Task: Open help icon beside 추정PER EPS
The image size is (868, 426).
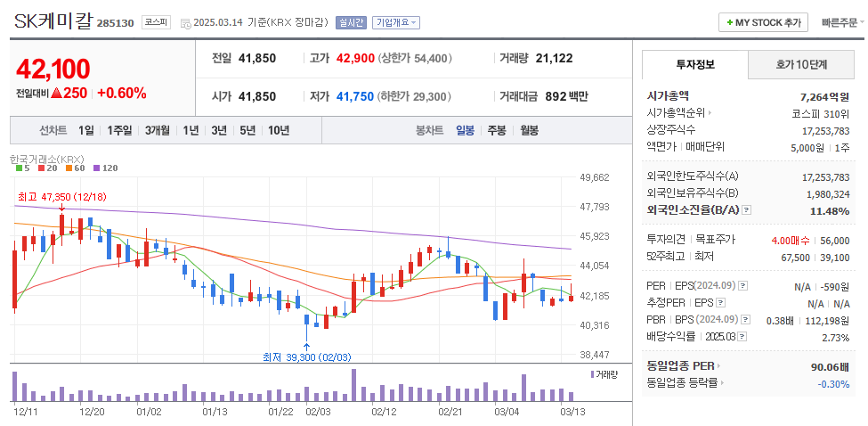Action: [721, 303]
